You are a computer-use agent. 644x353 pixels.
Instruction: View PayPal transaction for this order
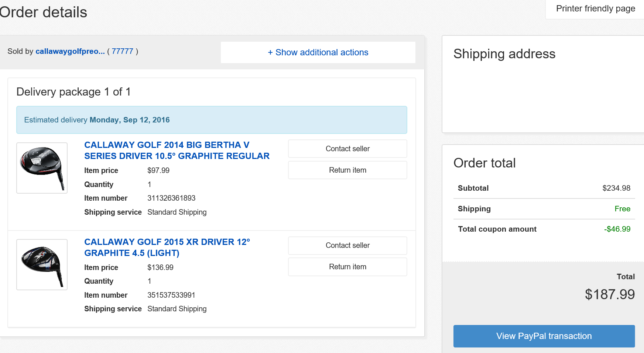click(544, 336)
